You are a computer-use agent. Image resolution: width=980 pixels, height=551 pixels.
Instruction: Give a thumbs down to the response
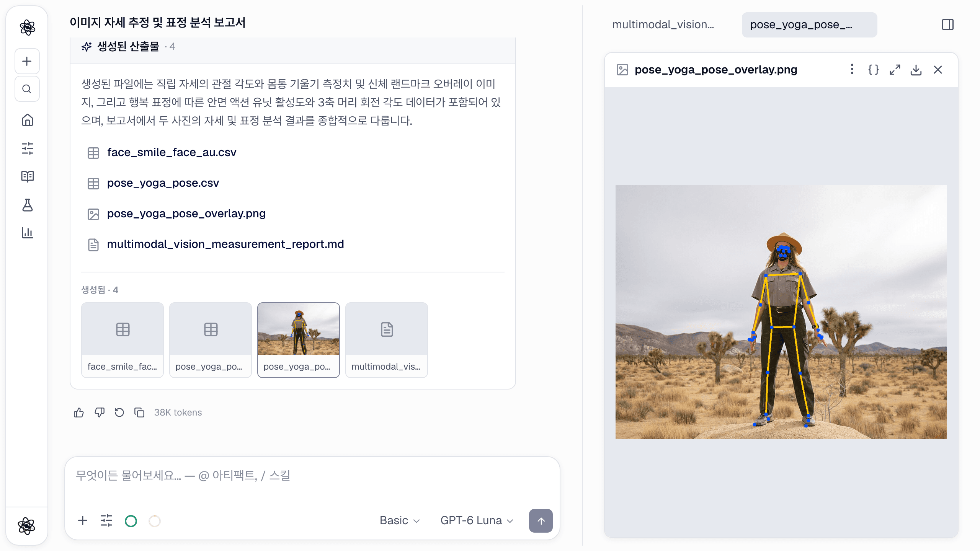pos(100,412)
